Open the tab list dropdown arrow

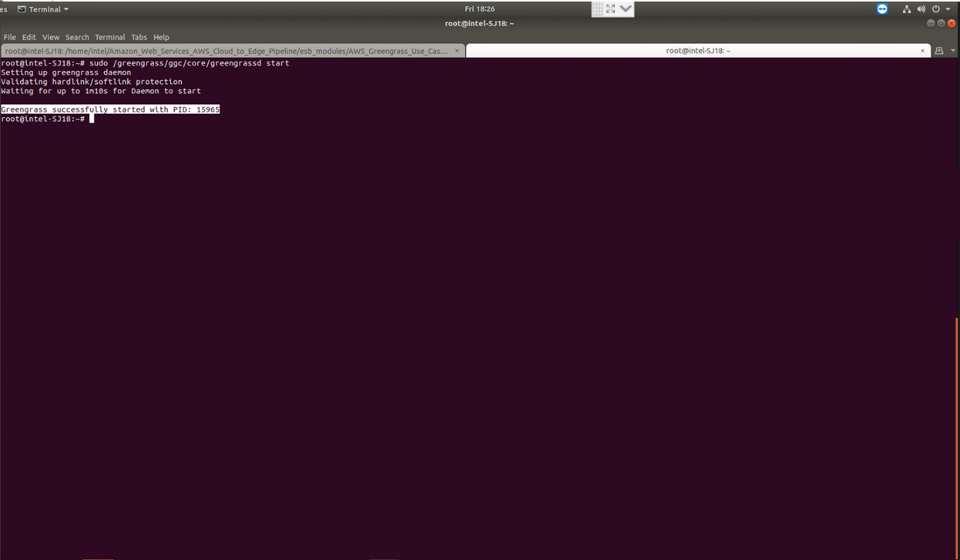point(953,51)
